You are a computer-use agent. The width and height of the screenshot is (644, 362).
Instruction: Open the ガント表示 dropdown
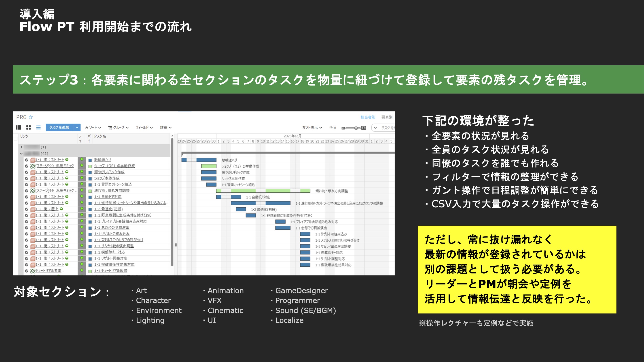coord(312,127)
